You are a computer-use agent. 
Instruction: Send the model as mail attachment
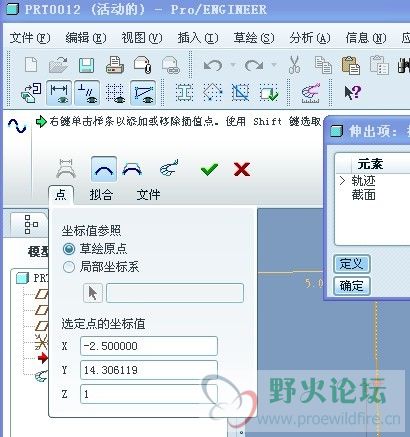click(143, 65)
